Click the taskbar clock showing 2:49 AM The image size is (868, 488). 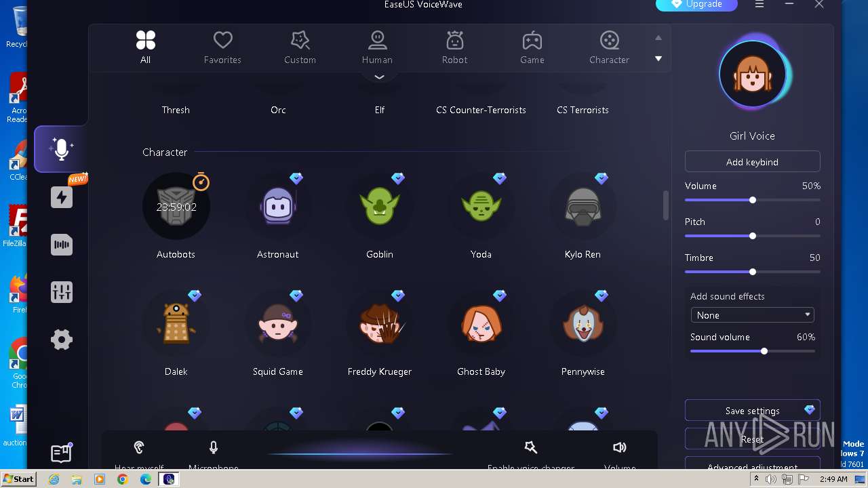(x=833, y=479)
